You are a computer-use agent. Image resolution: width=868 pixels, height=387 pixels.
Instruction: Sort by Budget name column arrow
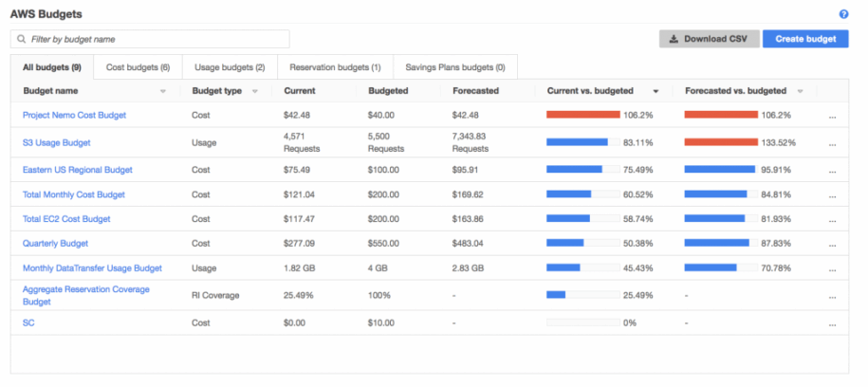pyautogui.click(x=163, y=91)
